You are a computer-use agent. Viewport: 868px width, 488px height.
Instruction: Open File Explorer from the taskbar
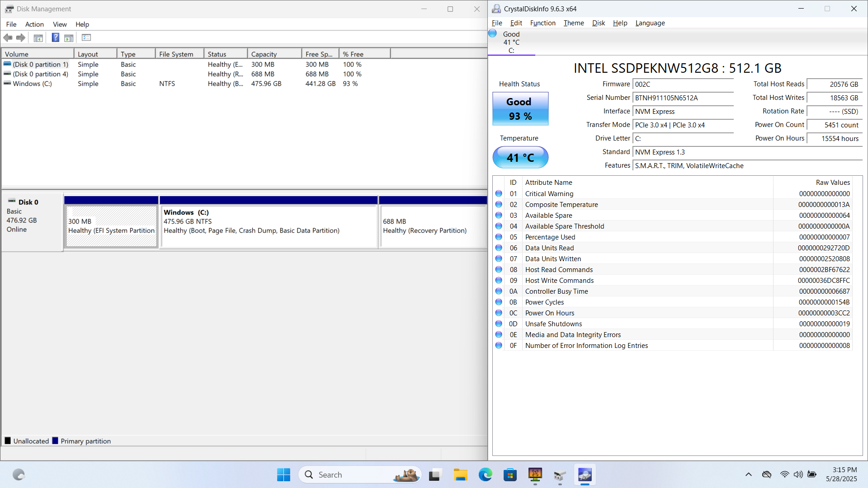click(x=460, y=475)
